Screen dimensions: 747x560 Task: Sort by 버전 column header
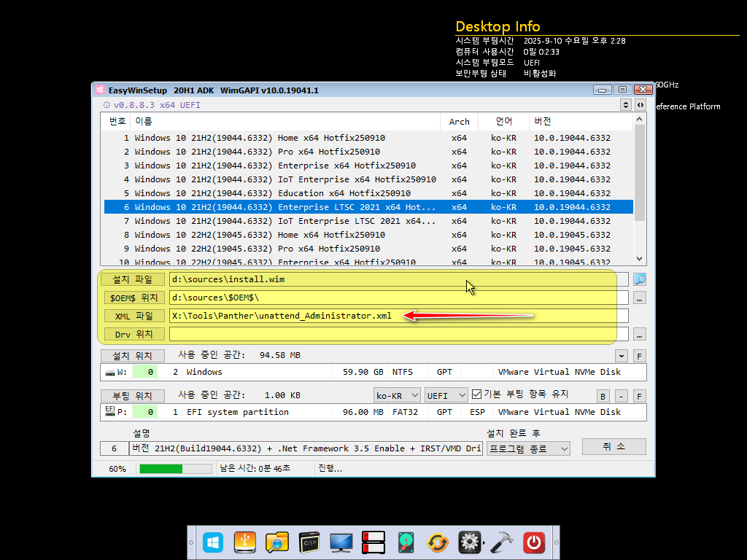[x=581, y=122]
